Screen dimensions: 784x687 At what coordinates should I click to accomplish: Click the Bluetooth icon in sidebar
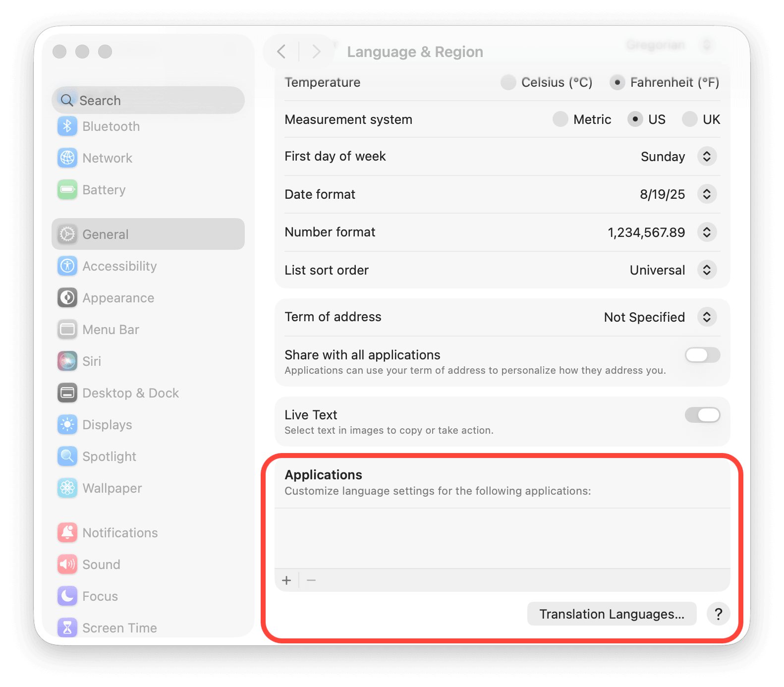pos(67,126)
